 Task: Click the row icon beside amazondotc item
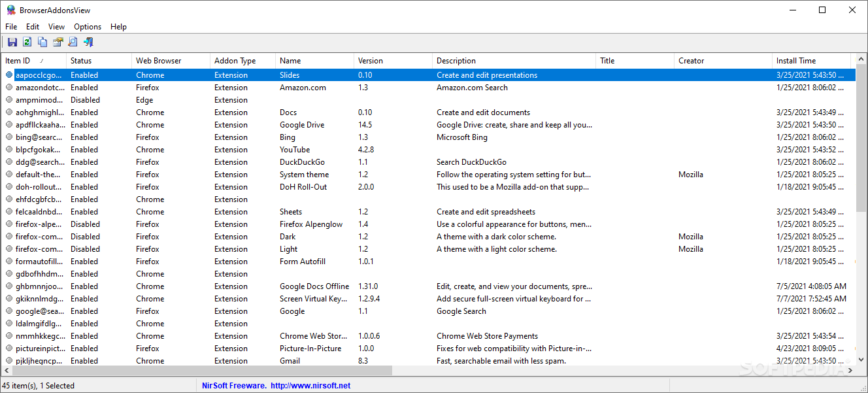tap(9, 88)
